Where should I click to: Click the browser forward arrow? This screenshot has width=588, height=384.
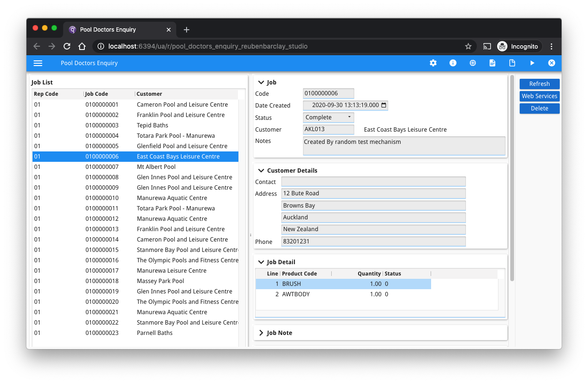point(52,46)
